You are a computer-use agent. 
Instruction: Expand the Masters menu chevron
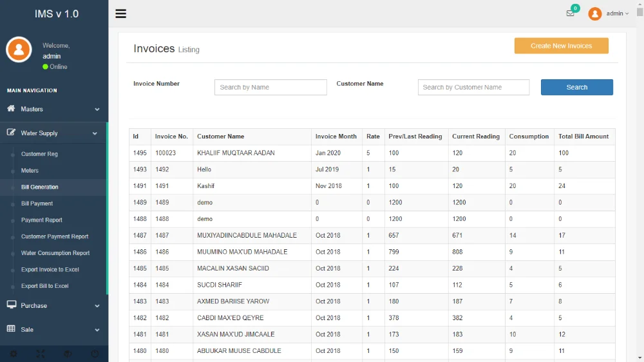click(x=97, y=110)
